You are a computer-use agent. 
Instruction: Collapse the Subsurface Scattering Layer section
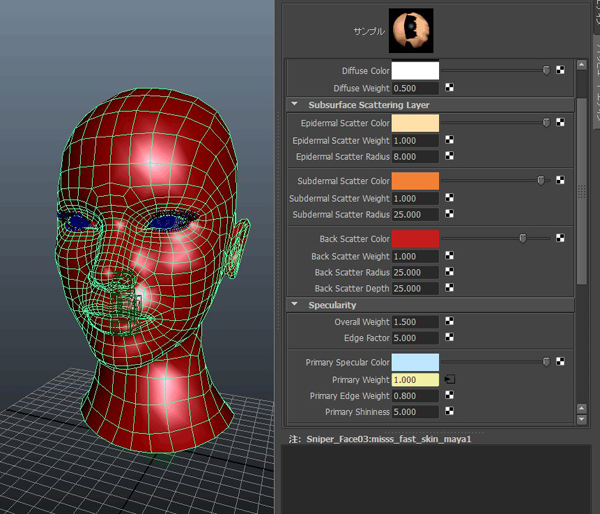coord(295,104)
